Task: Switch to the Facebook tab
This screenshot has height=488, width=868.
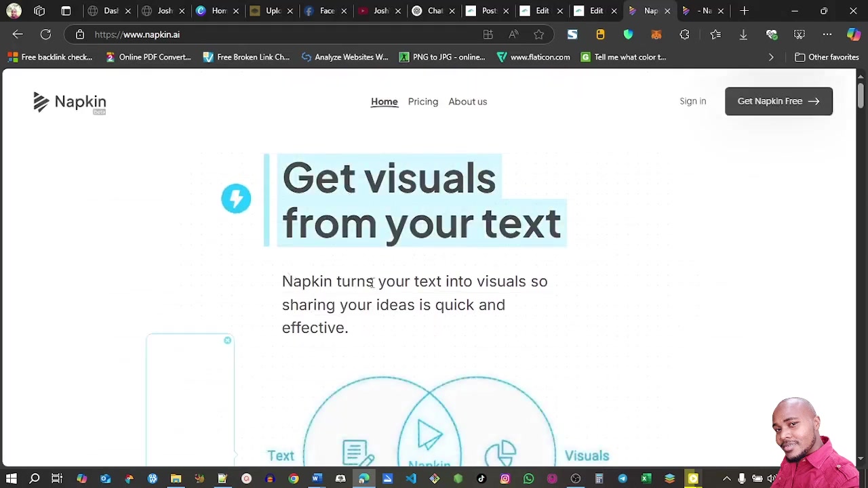Action: pos(320,11)
